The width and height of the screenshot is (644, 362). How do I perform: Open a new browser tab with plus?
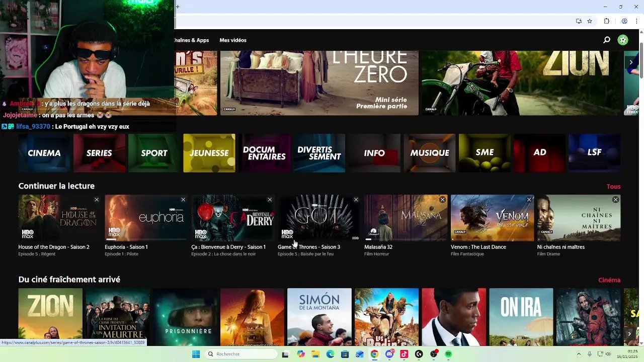pyautogui.click(x=177, y=7)
